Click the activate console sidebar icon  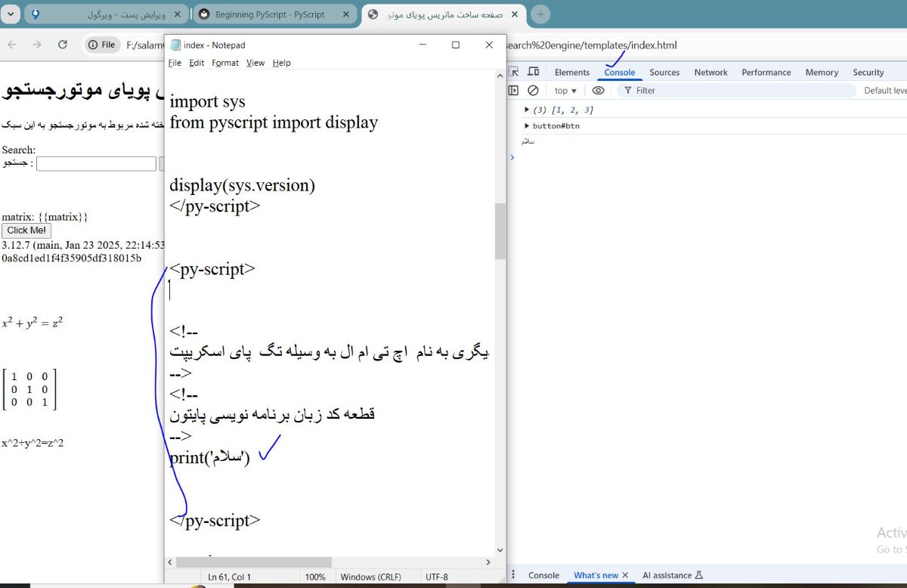pos(514,90)
